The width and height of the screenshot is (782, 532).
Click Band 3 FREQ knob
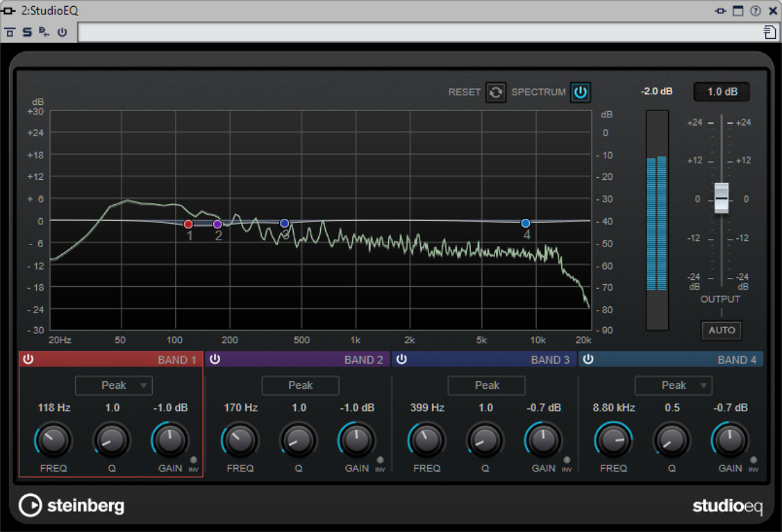(x=426, y=440)
